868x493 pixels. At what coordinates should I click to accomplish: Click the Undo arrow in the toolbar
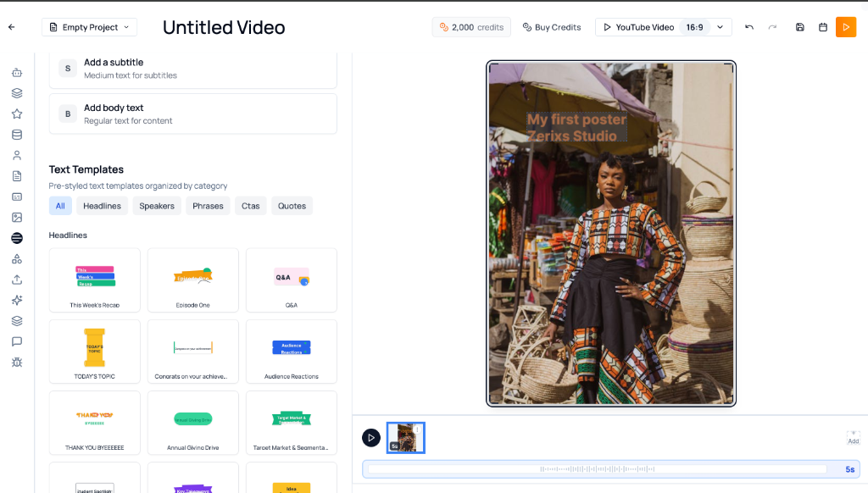[748, 27]
